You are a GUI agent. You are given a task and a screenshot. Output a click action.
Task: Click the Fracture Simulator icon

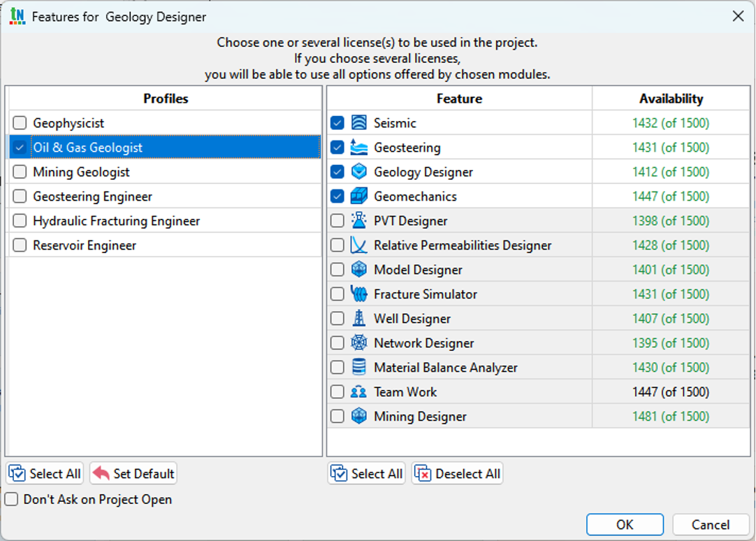[x=358, y=294]
